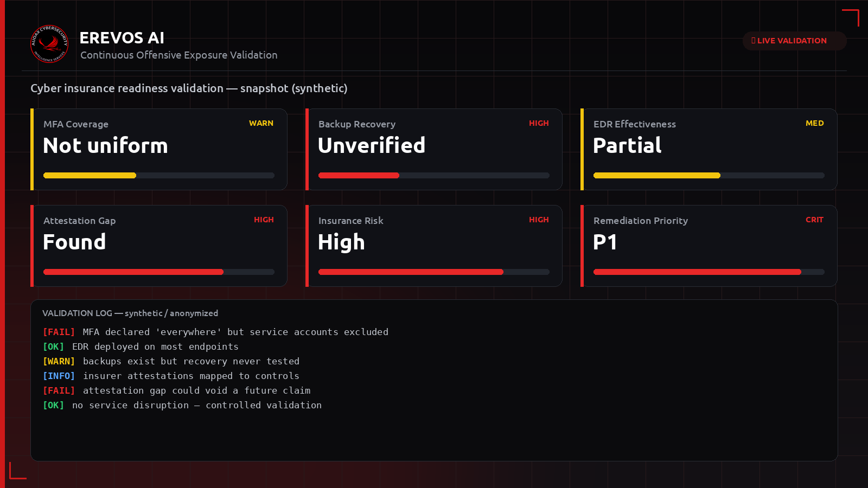Click the 'Unverified' value
The width and height of the screenshot is (868, 488).
[372, 146]
